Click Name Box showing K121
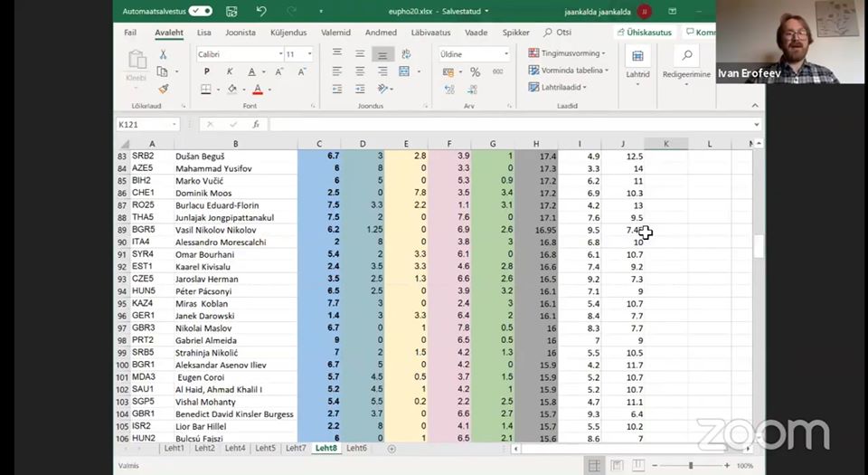The image size is (868, 475). coord(147,125)
